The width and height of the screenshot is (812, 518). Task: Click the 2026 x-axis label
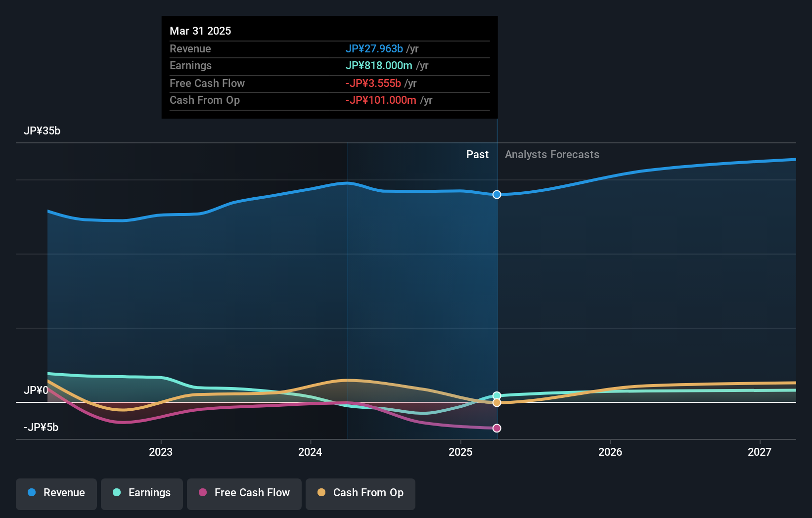[610, 452]
